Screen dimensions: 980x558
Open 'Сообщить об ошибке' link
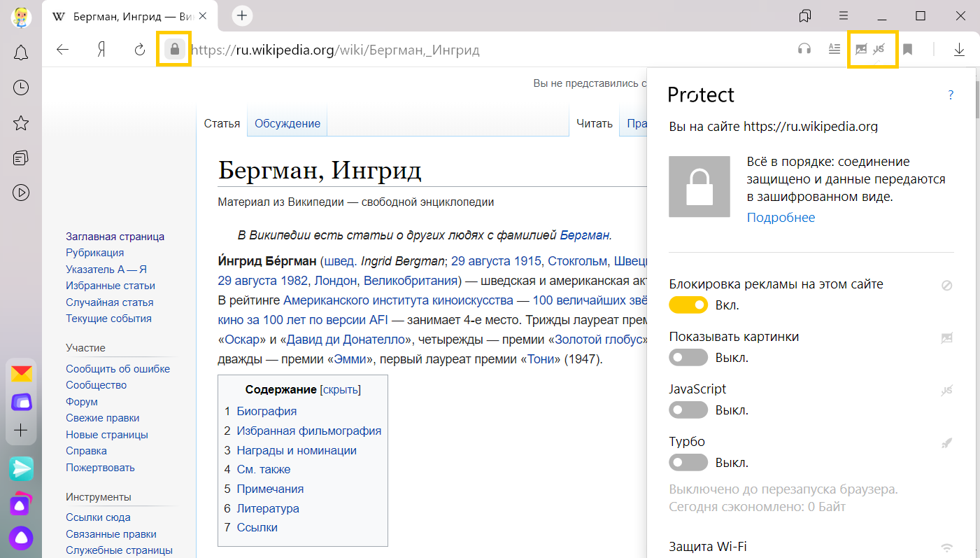118,369
